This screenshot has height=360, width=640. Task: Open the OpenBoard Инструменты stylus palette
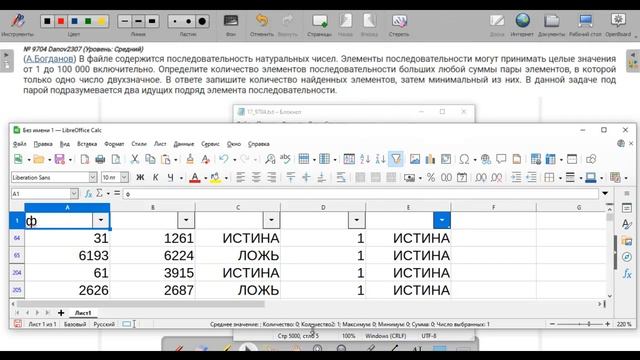[x=17, y=21]
